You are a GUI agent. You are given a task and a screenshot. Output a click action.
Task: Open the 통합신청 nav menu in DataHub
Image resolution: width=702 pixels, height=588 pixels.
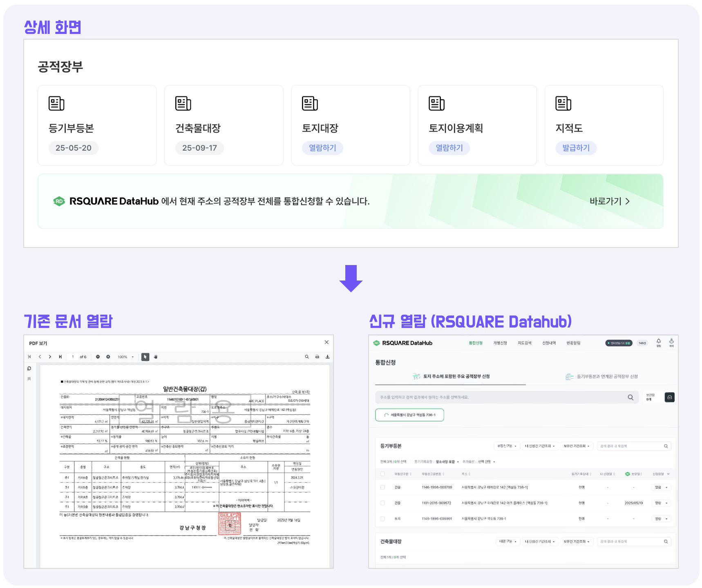pyautogui.click(x=476, y=343)
